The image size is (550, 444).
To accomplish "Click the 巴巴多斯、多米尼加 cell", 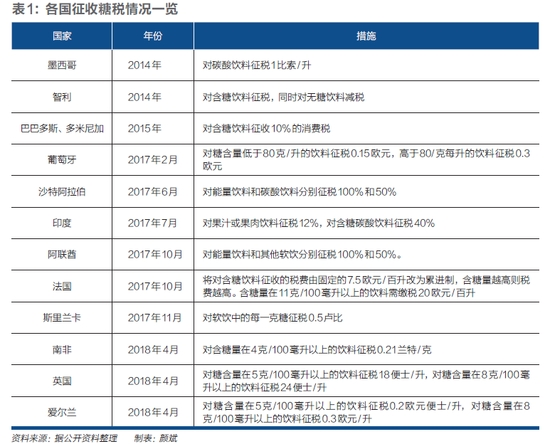I will pos(62,128).
